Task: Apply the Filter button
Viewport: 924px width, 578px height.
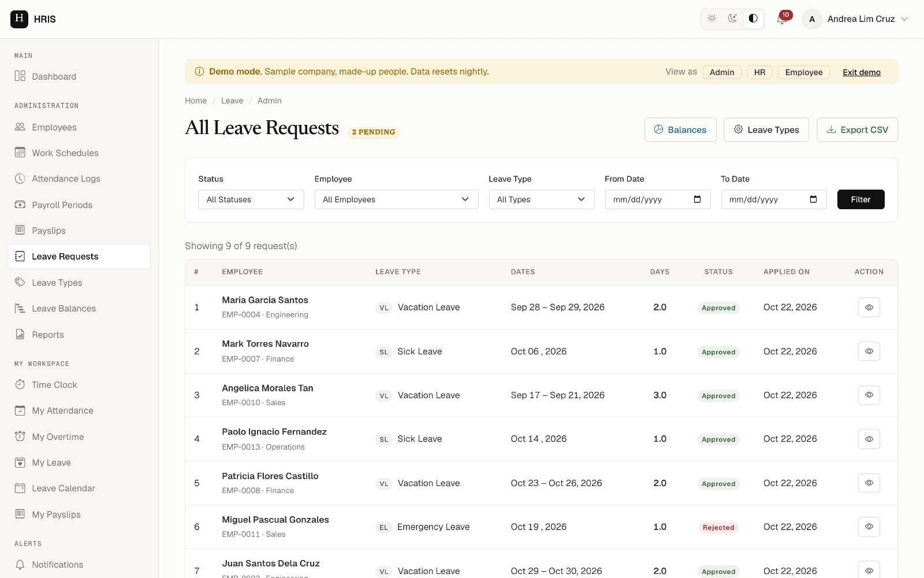Action: (x=861, y=199)
